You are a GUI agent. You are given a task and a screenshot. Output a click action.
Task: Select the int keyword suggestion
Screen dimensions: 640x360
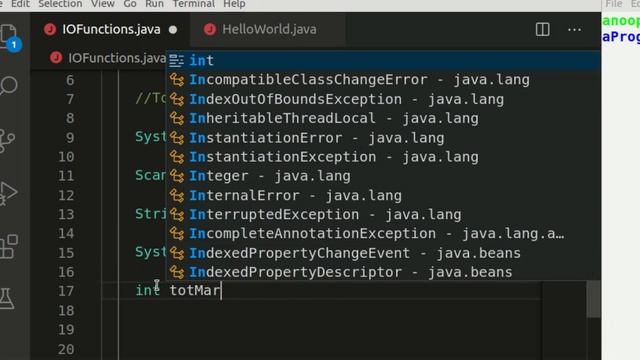click(383, 60)
